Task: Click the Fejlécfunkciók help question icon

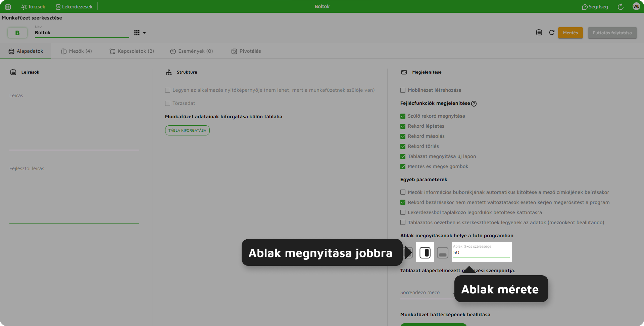Action: [474, 104]
